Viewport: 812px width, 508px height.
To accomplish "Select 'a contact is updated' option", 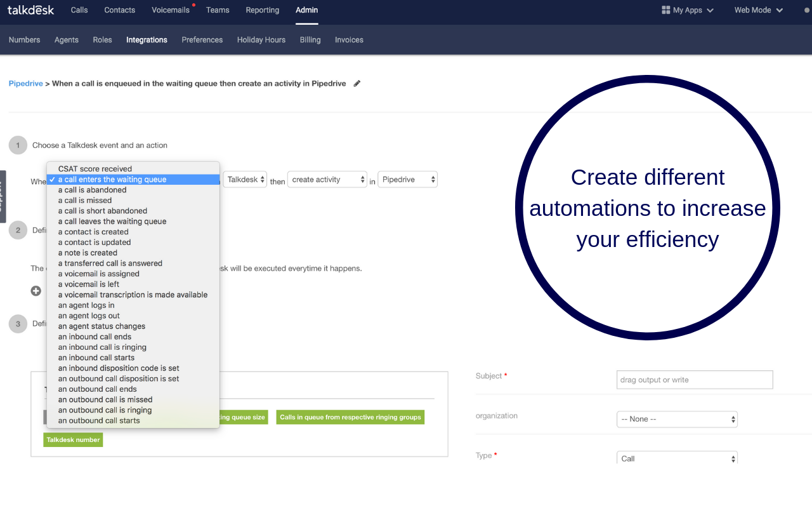I will (x=133, y=243).
